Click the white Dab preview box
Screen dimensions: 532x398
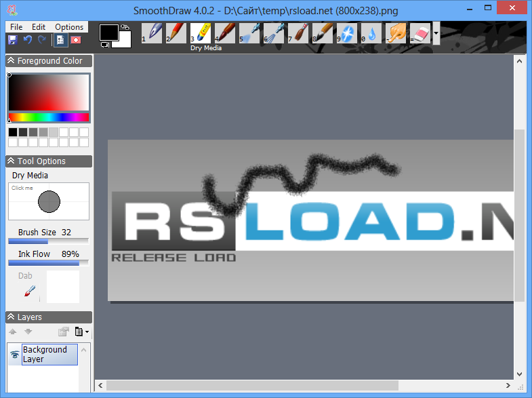pos(63,286)
